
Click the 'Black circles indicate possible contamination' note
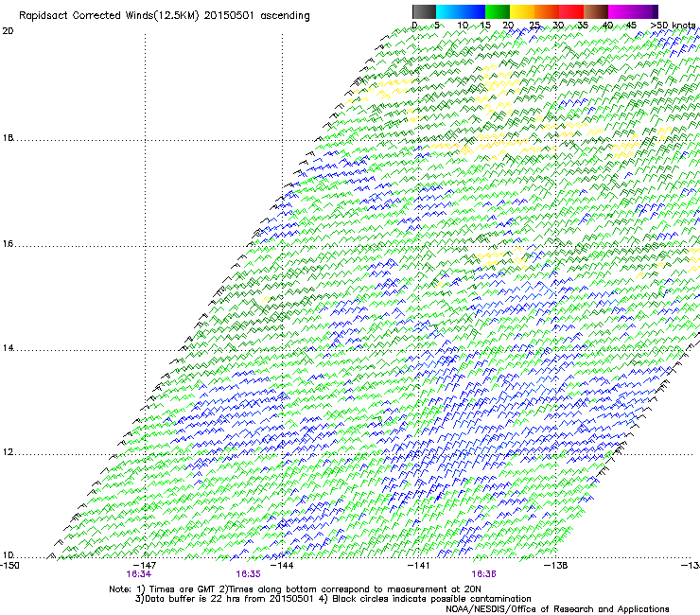coord(431,599)
